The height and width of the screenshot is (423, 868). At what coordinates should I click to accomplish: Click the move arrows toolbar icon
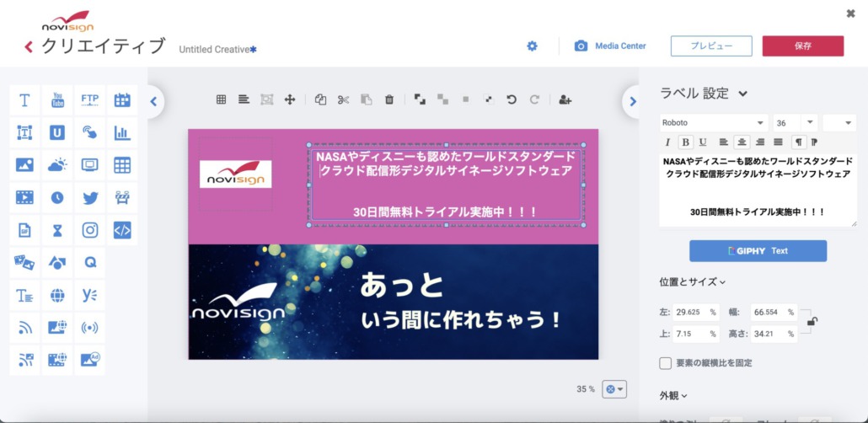(290, 99)
